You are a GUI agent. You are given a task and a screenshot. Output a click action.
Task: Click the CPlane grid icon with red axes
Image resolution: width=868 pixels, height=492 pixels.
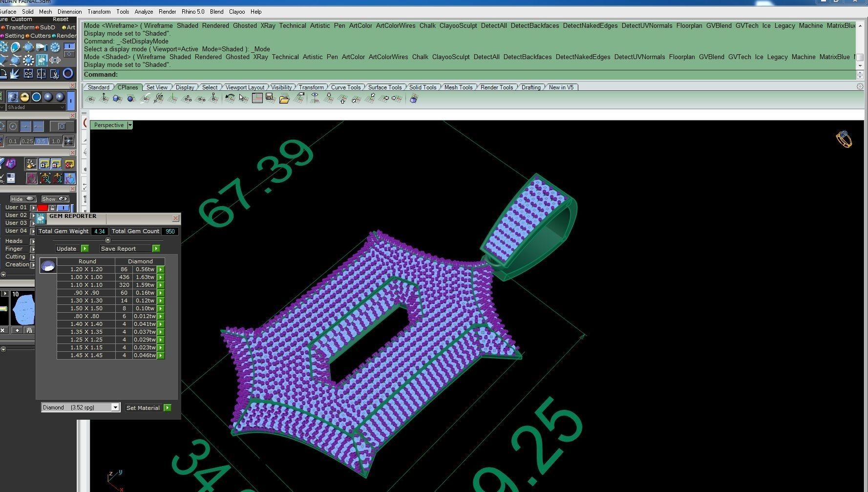pyautogui.click(x=257, y=99)
